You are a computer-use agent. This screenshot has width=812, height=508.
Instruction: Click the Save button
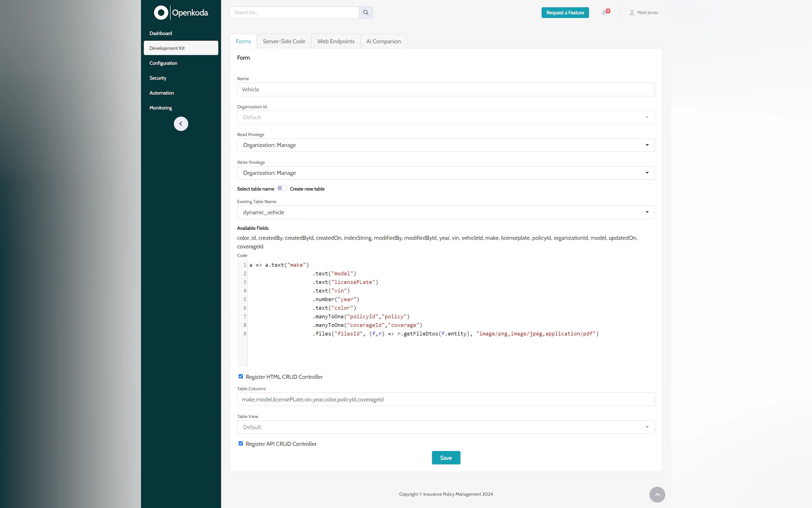[x=445, y=457]
